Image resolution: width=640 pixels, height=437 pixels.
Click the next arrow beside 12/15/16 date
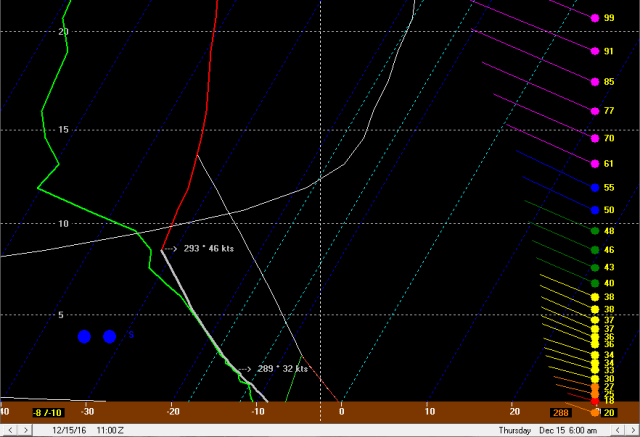(x=25, y=430)
